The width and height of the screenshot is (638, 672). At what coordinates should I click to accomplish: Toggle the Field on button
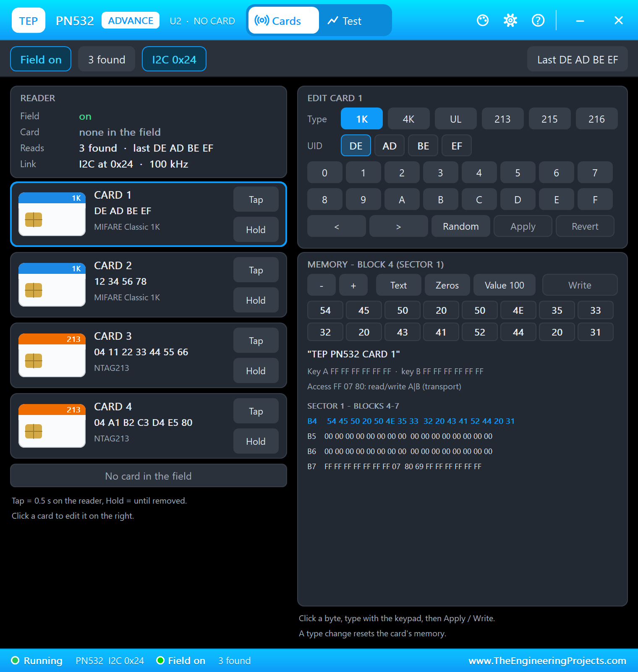point(41,59)
